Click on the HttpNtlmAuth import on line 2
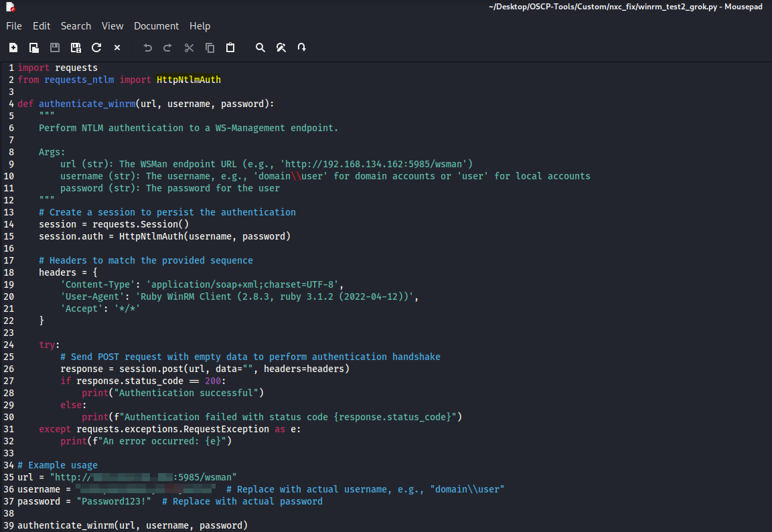 click(188, 80)
